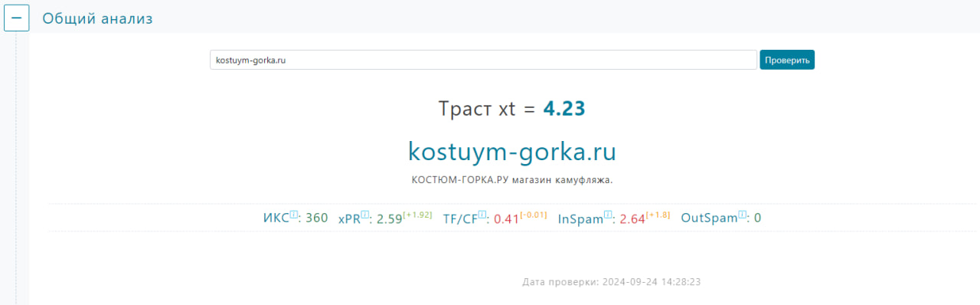980x305 pixels.
Task: Click the InSpam change indicator +1.8
Action: (658, 215)
